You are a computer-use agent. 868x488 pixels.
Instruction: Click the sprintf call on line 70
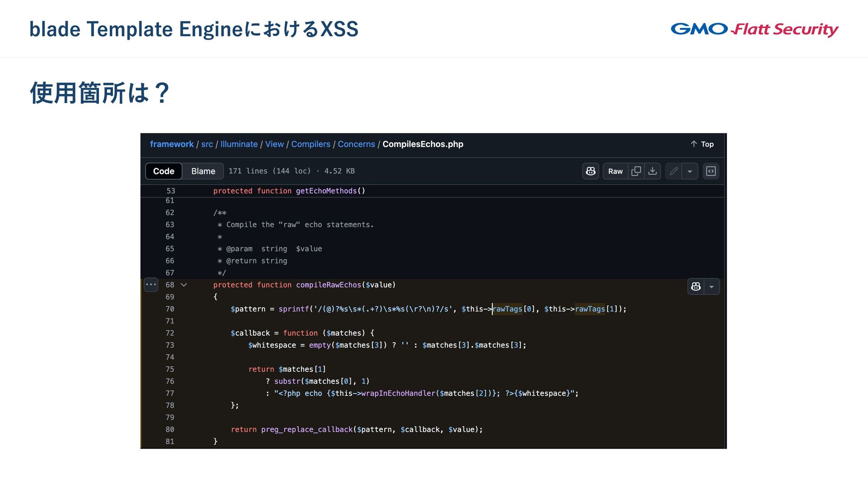(x=294, y=309)
